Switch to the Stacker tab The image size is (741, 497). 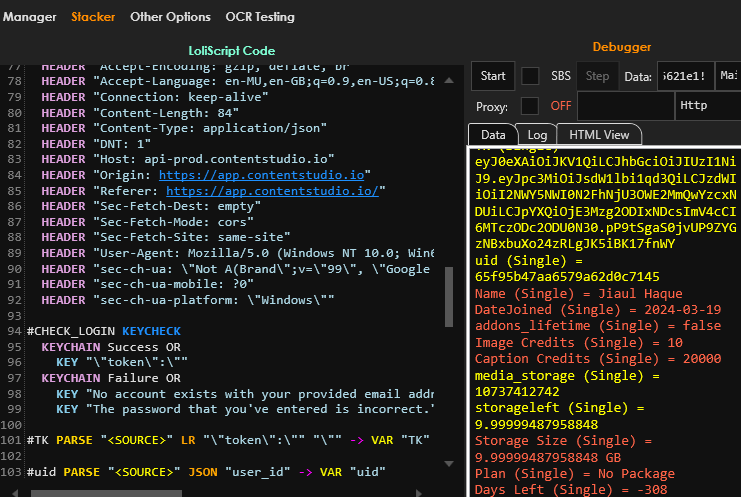[x=93, y=17]
